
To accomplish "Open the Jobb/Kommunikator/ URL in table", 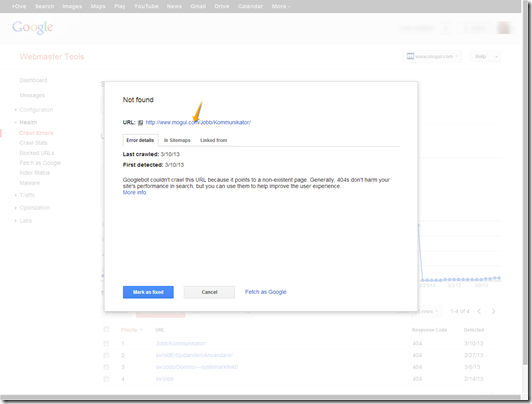I will point(181,344).
